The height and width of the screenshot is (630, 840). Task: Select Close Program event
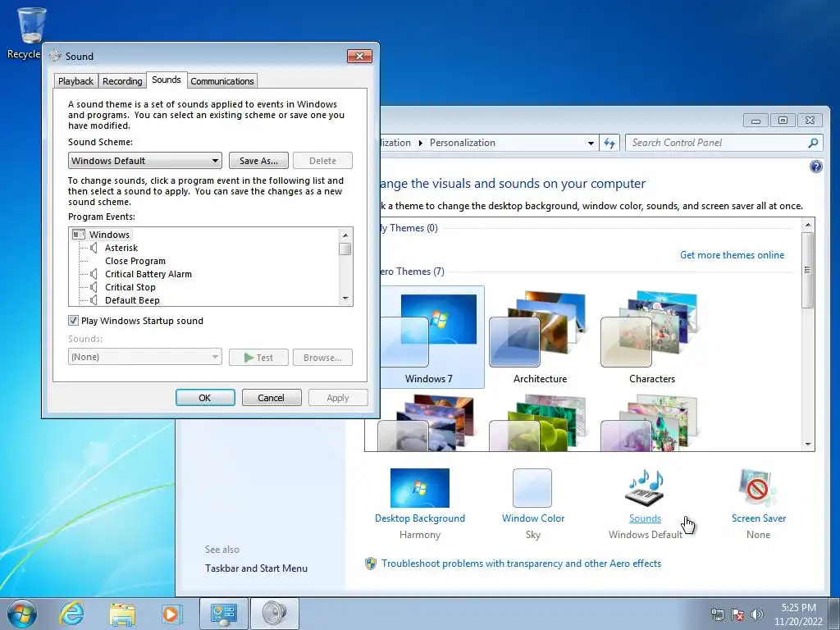135,261
